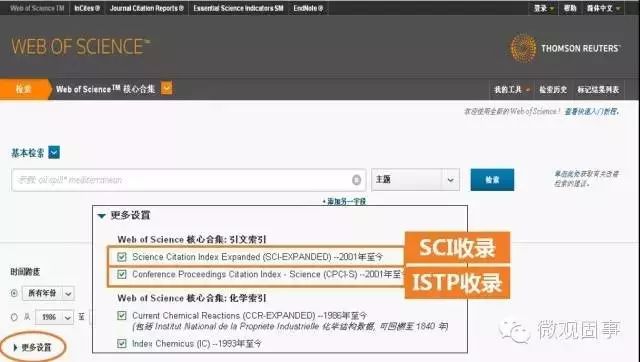The height and width of the screenshot is (362, 640).
Task: Toggle Conference Proceedings Citation Index checkbox
Action: pyautogui.click(x=122, y=274)
